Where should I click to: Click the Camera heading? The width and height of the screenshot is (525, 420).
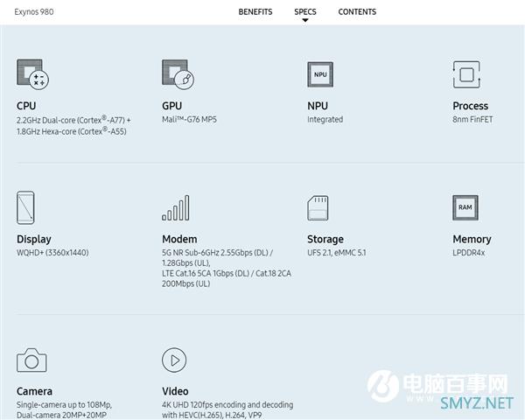[x=34, y=391]
